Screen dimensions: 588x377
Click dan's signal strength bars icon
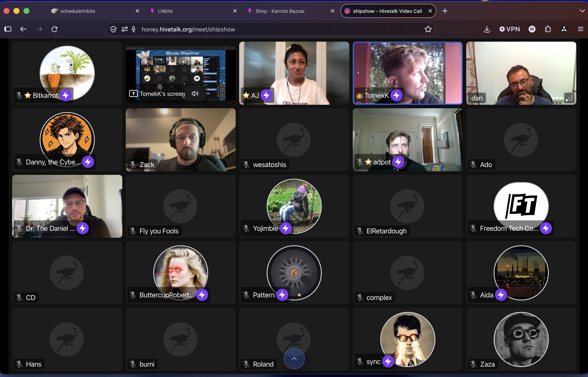pyautogui.click(x=569, y=98)
